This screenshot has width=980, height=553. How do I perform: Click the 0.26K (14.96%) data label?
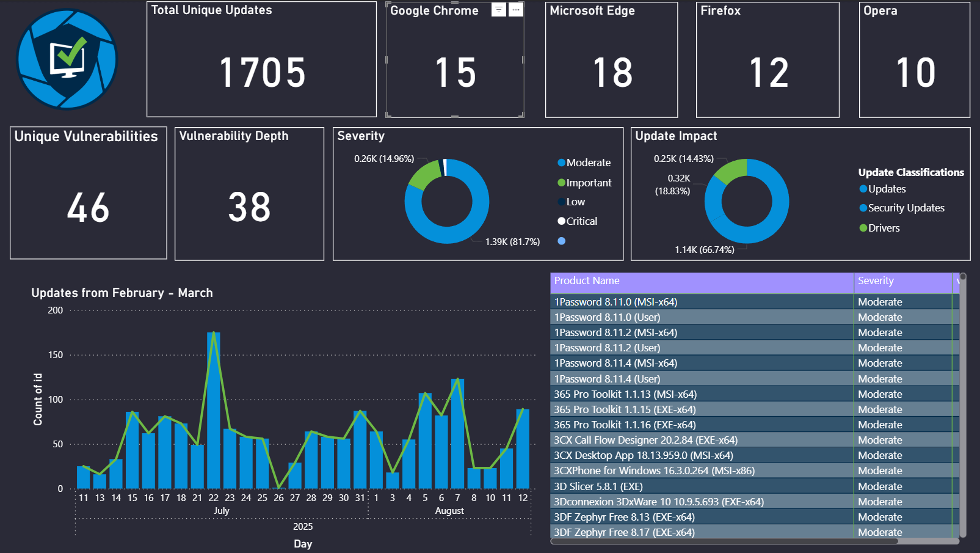384,159
